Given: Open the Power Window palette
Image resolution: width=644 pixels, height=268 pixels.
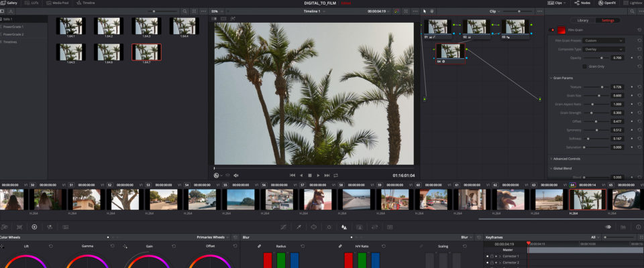Looking at the screenshot, I should [314, 227].
